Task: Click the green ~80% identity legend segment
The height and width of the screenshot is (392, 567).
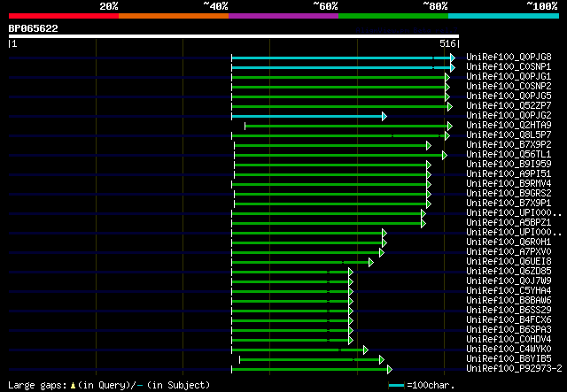Action: pos(393,16)
